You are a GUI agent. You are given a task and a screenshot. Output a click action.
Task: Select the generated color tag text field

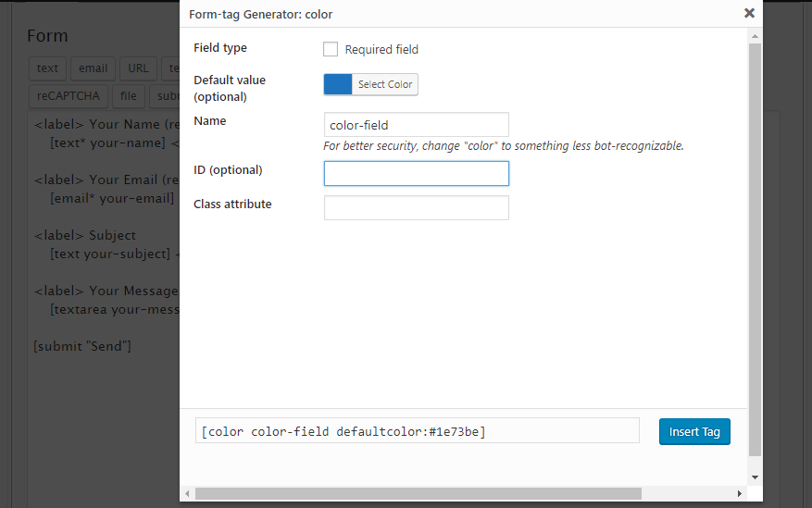(418, 431)
